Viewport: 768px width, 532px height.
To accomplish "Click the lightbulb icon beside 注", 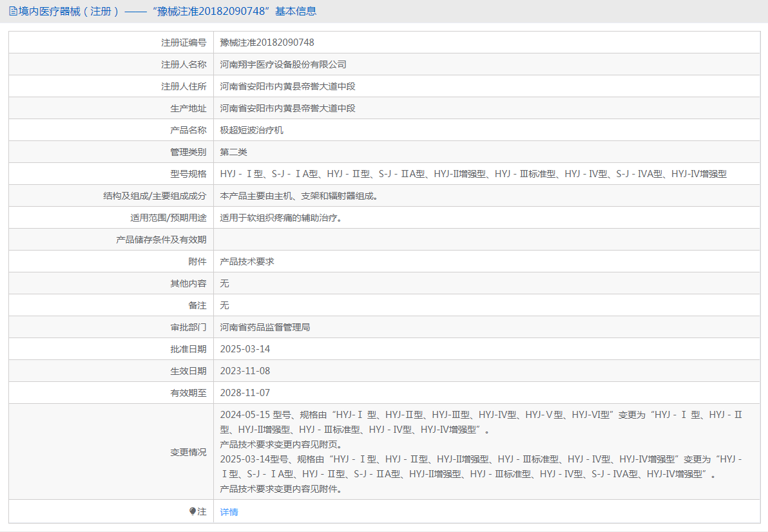I will pyautogui.click(x=193, y=511).
